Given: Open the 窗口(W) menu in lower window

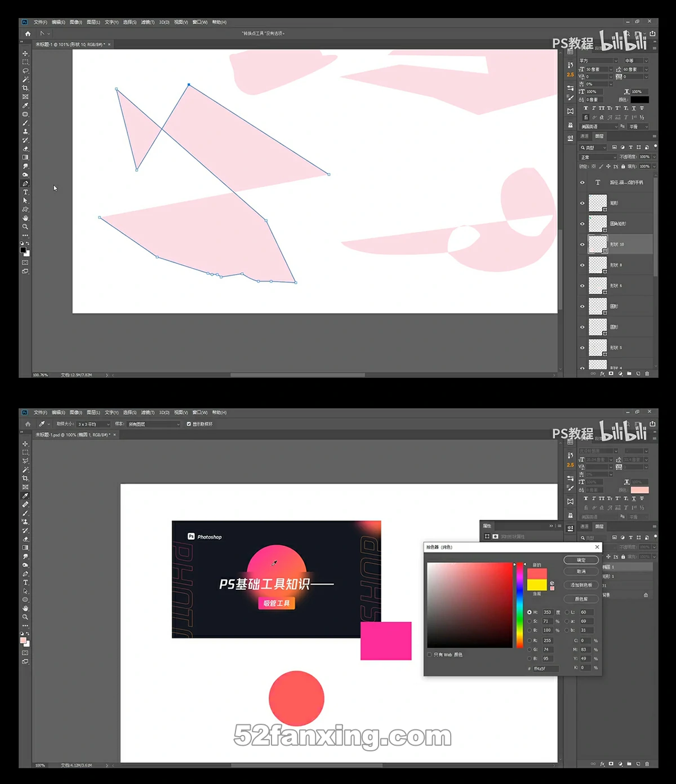Looking at the screenshot, I should pyautogui.click(x=200, y=413).
